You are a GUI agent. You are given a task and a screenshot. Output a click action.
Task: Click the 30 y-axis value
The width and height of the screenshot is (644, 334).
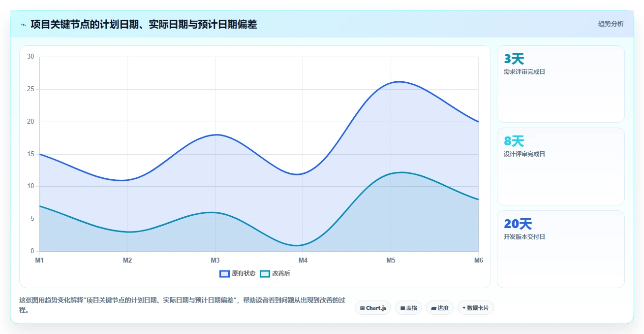pyautogui.click(x=31, y=57)
